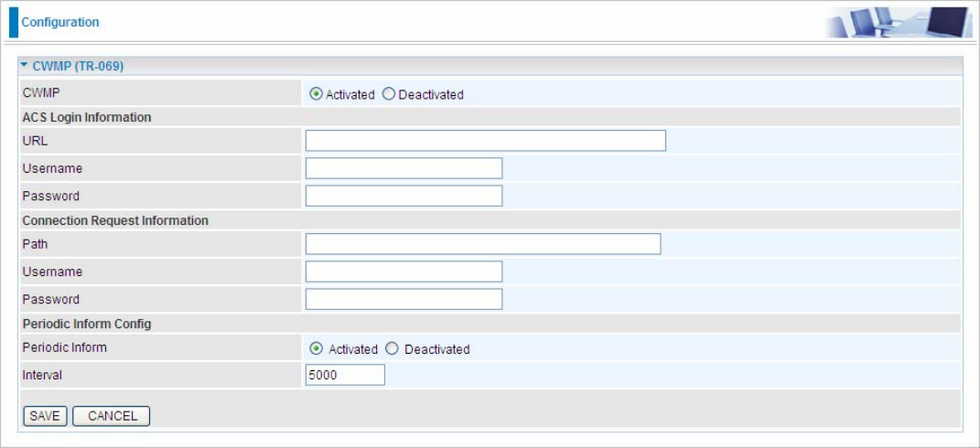Select CWMP Deactivated radio button

(389, 94)
